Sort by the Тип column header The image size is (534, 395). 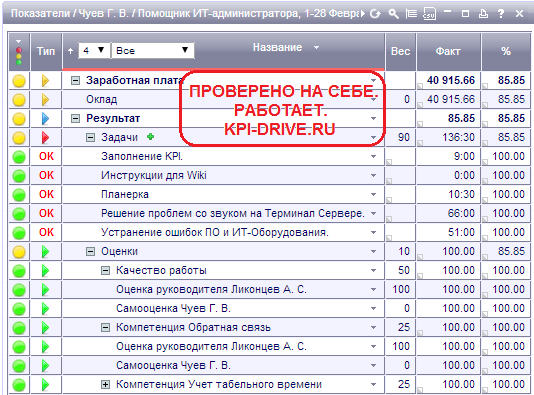click(46, 51)
